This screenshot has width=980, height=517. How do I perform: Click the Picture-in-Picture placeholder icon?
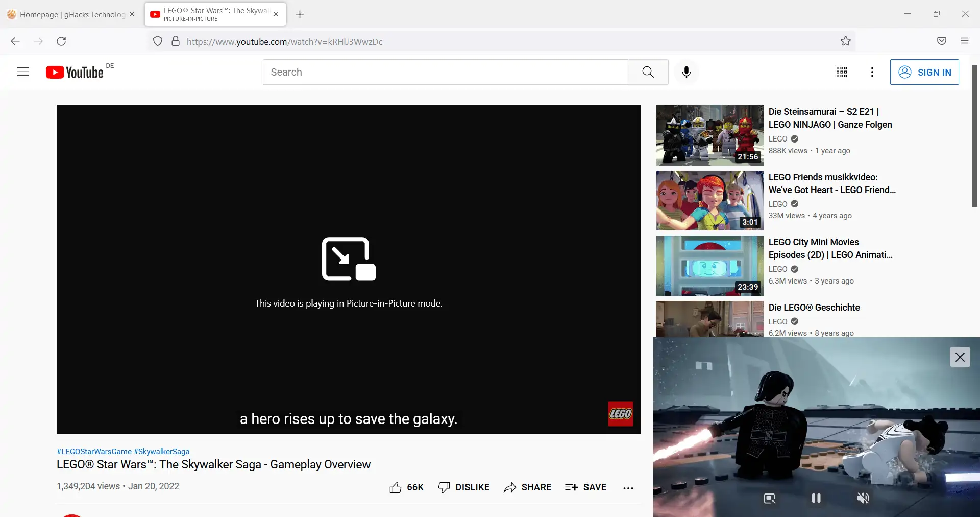[x=349, y=259]
